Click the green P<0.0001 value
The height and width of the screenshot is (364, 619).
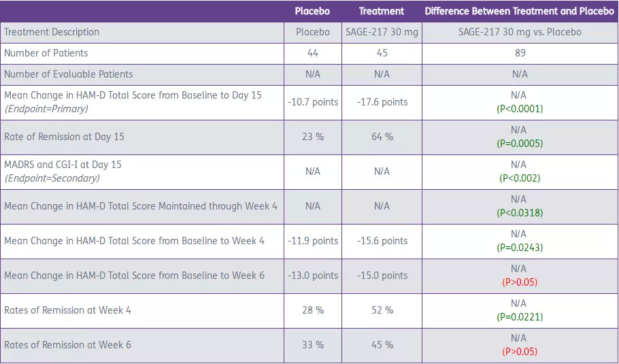(x=519, y=109)
